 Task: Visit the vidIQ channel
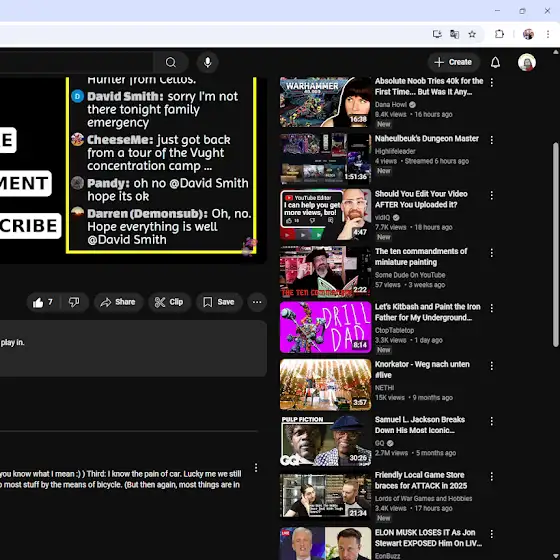coord(382,218)
